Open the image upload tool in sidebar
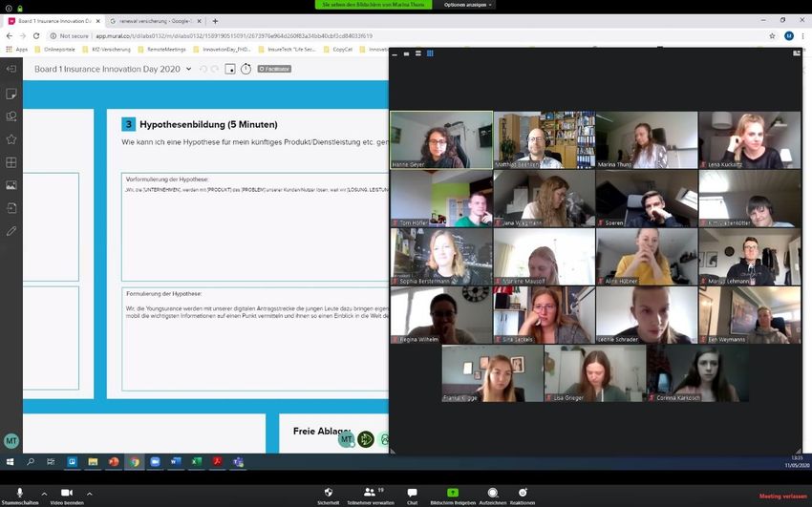The image size is (812, 507). [11, 185]
